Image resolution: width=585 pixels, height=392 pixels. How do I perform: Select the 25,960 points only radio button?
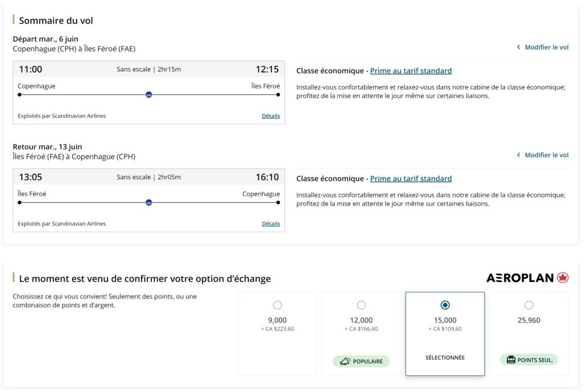[529, 305]
